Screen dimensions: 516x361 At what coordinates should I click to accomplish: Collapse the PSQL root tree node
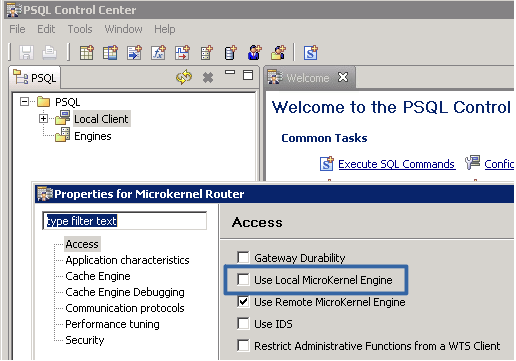[24, 101]
